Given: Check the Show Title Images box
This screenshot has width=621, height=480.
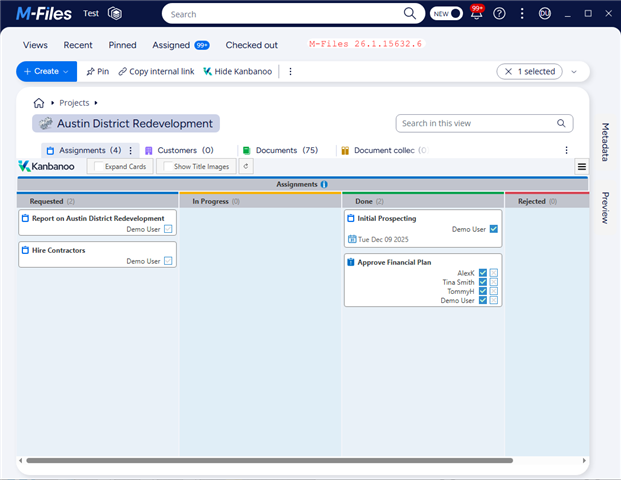Looking at the screenshot, I should point(168,167).
